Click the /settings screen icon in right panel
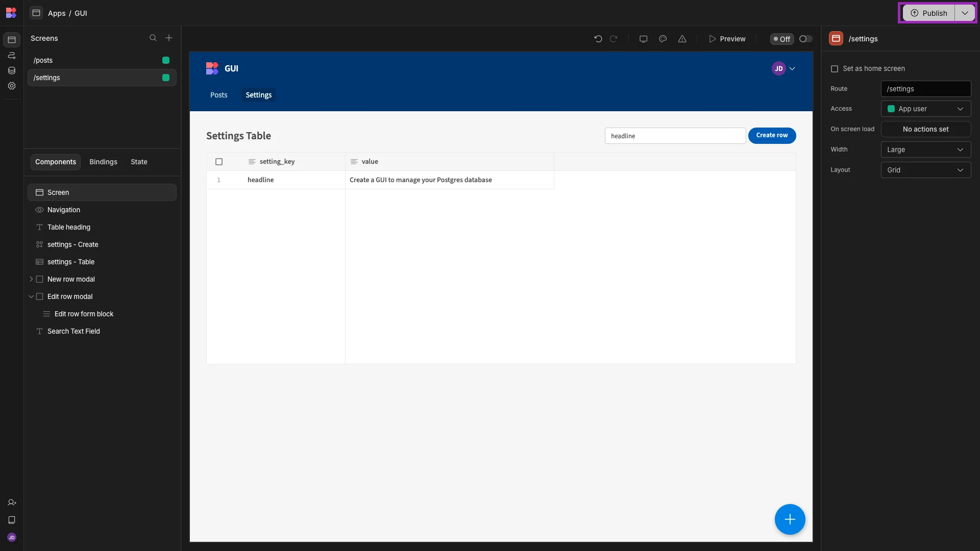Image resolution: width=980 pixels, height=551 pixels. click(x=836, y=38)
